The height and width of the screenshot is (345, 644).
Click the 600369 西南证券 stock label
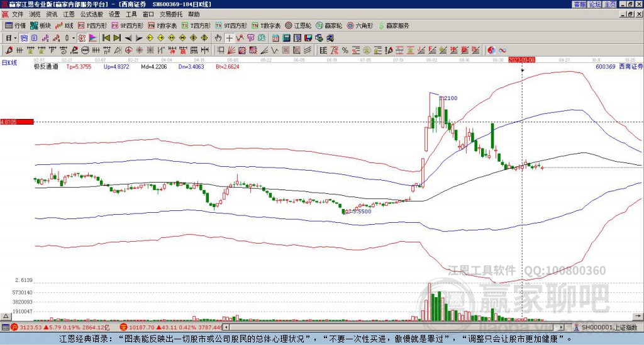tap(619, 67)
